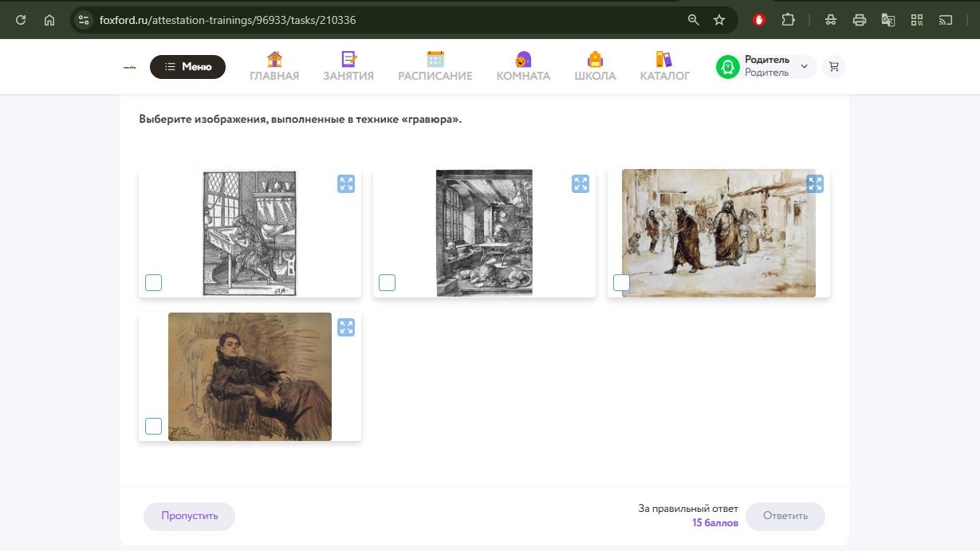Open the ГЛАВНАЯ navigation tab

click(x=274, y=66)
